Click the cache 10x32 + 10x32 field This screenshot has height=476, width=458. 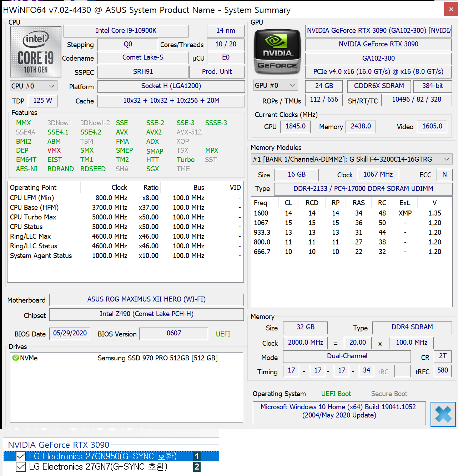[171, 101]
